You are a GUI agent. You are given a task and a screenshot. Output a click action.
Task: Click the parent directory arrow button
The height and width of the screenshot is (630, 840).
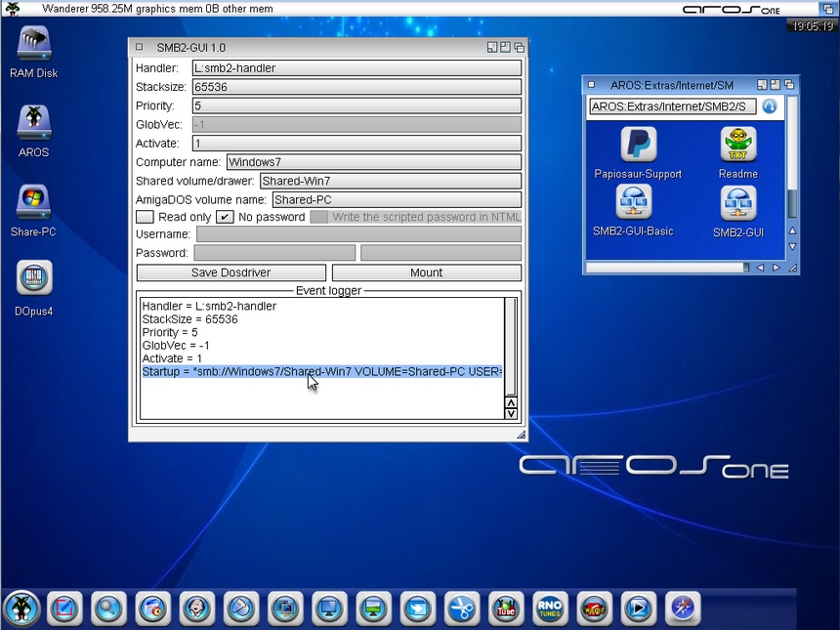pyautogui.click(x=769, y=106)
